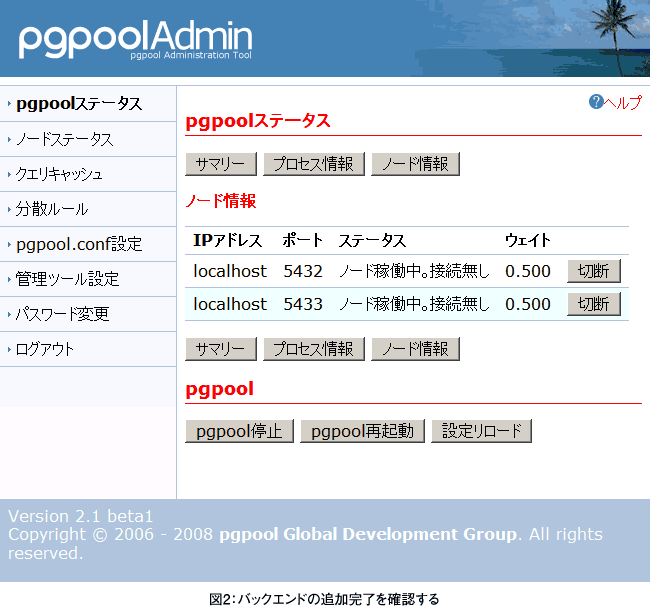Disconnect node on port 5432 with 切断

pos(594,271)
